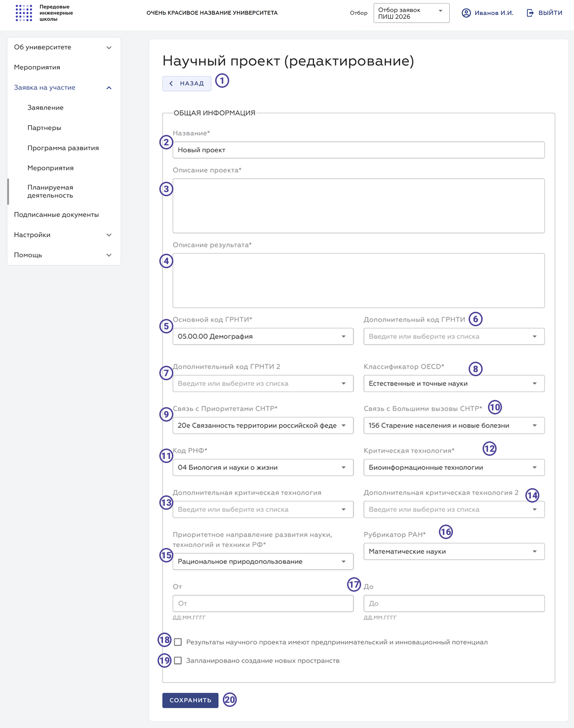Open Дополнительная критическая технология dropdown
This screenshot has width=574, height=728.
tap(263, 510)
